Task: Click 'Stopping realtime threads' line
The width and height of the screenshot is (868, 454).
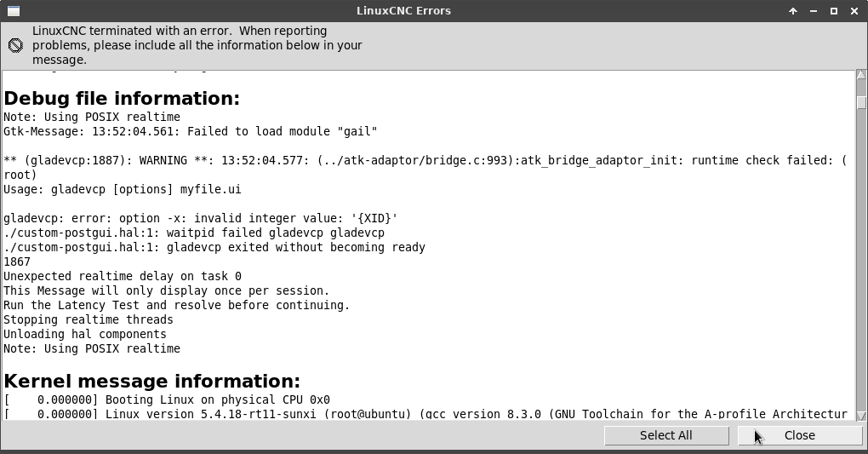Action: 88,320
